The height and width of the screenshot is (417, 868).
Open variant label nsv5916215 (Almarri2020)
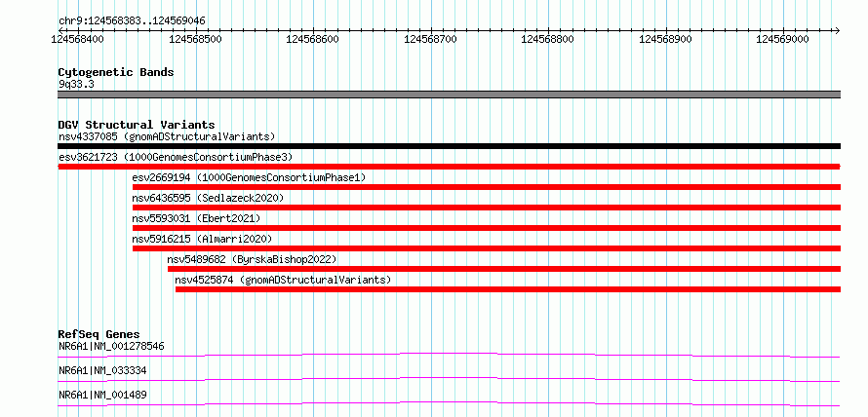click(x=202, y=239)
